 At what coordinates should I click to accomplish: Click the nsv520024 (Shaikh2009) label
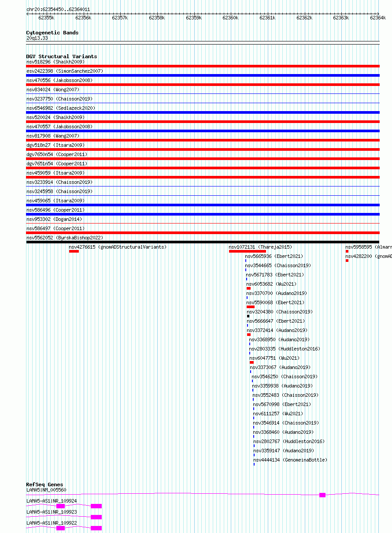(x=55, y=117)
